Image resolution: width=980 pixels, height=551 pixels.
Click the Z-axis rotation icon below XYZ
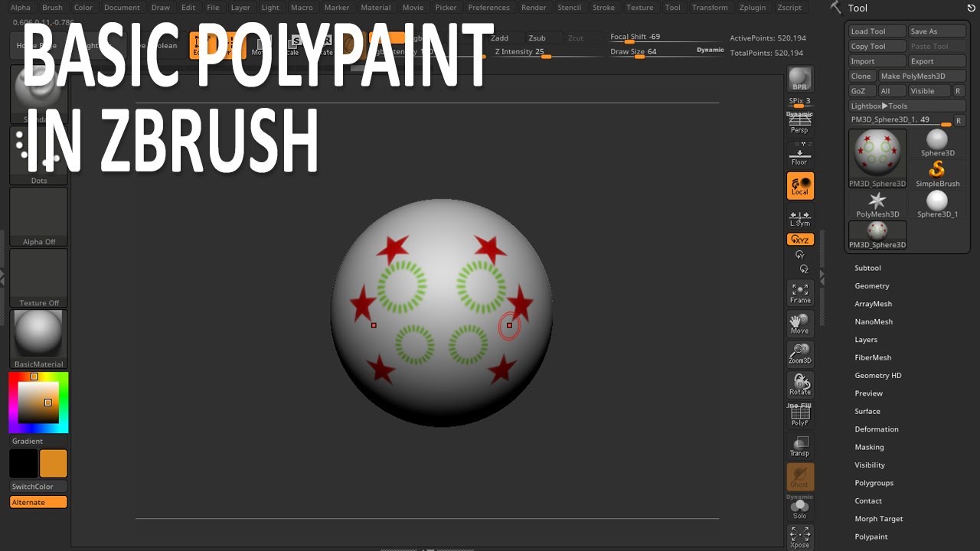coord(804,269)
